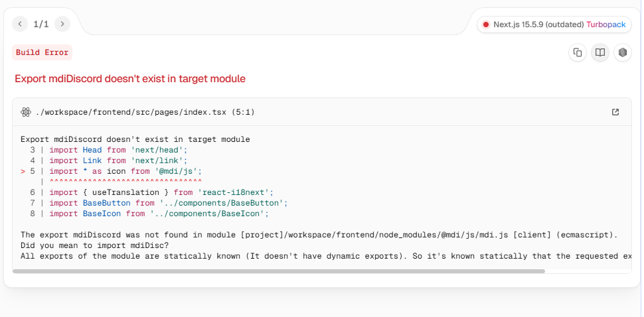The image size is (644, 317).
Task: Click the React atom file icon
Action: click(x=26, y=112)
